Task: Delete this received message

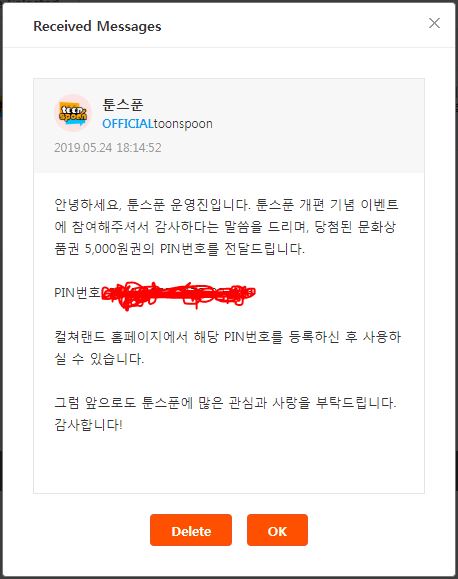Action: pyautogui.click(x=191, y=530)
